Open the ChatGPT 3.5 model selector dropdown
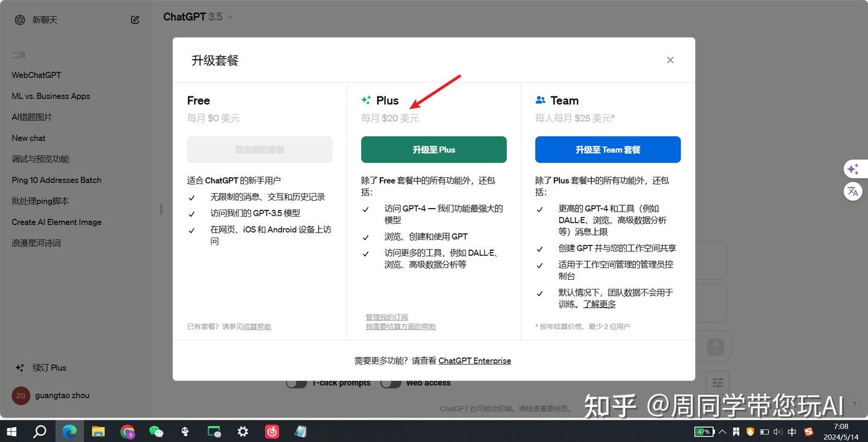Viewport: 868px width, 442px height. 198,16
